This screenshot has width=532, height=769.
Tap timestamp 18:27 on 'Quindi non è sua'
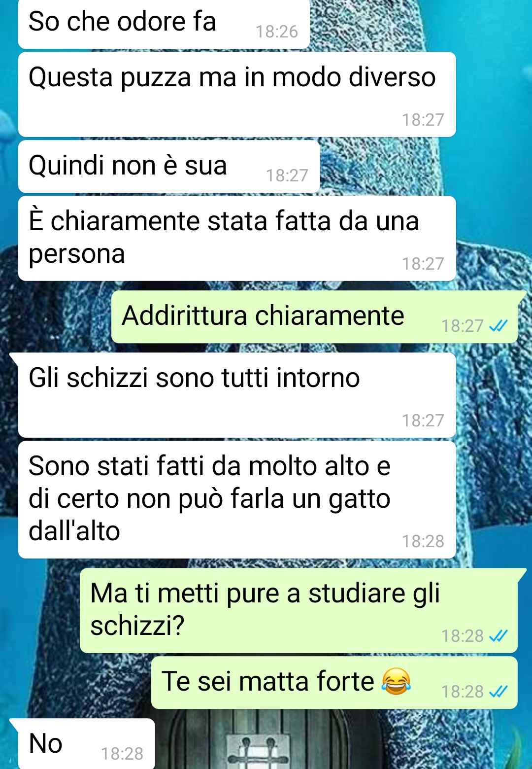(287, 175)
